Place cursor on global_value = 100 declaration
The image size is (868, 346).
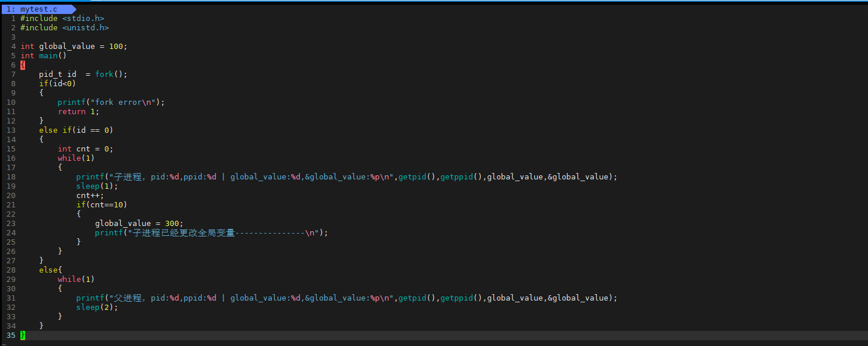click(x=74, y=47)
